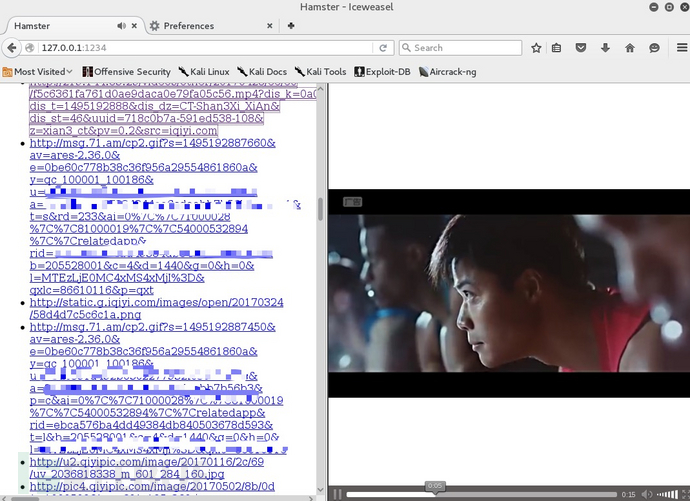Reload the page with the refresh icon
The width and height of the screenshot is (690, 501).
click(383, 48)
